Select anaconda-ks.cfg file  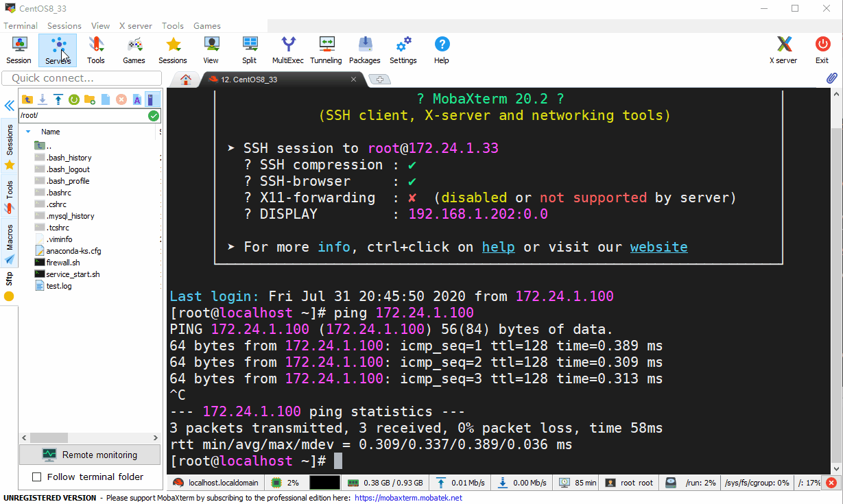pos(68,251)
